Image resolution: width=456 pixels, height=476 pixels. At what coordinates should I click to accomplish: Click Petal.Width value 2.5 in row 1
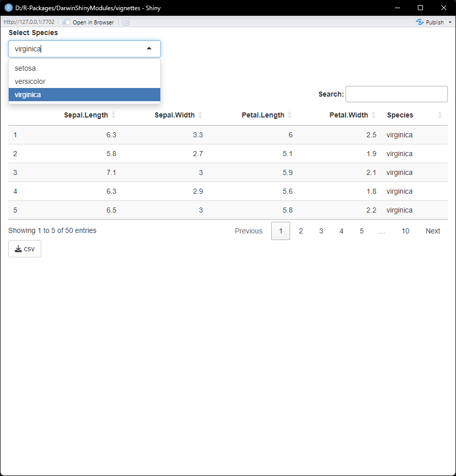coord(371,135)
